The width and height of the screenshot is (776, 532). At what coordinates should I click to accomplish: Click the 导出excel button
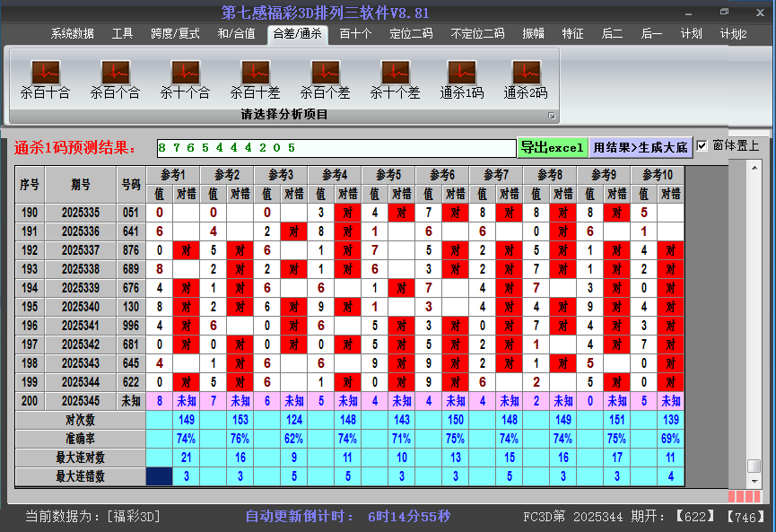(x=552, y=147)
